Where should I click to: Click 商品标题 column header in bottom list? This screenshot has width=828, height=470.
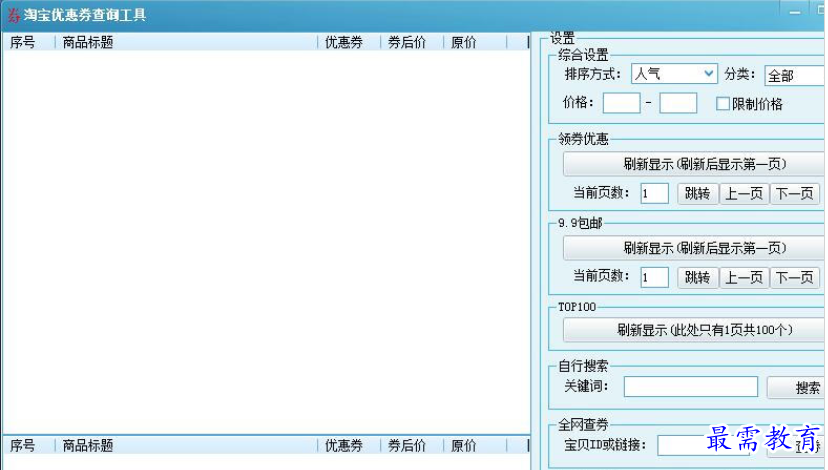click(186, 445)
